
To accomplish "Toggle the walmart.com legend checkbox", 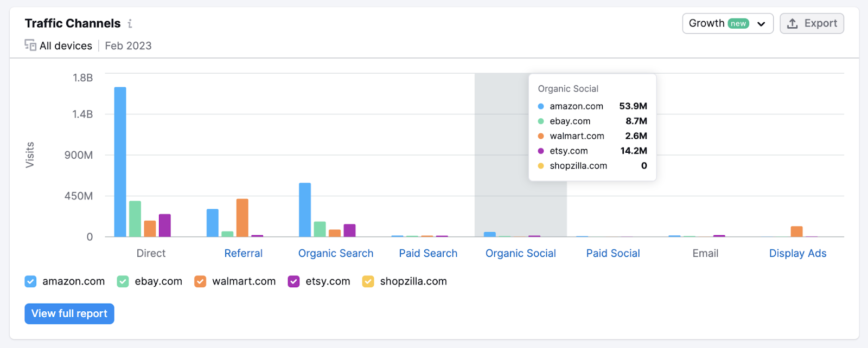I will 200,281.
